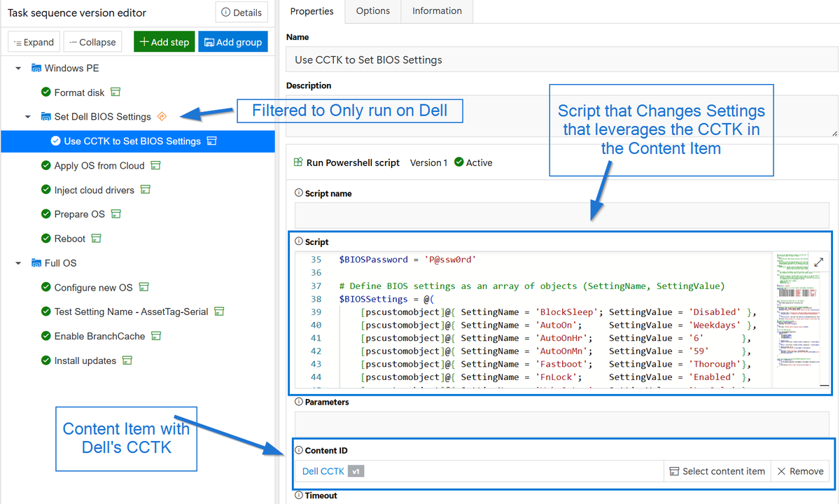Click the green check icon on Reboot
The height and width of the screenshot is (504, 840).
tap(46, 239)
